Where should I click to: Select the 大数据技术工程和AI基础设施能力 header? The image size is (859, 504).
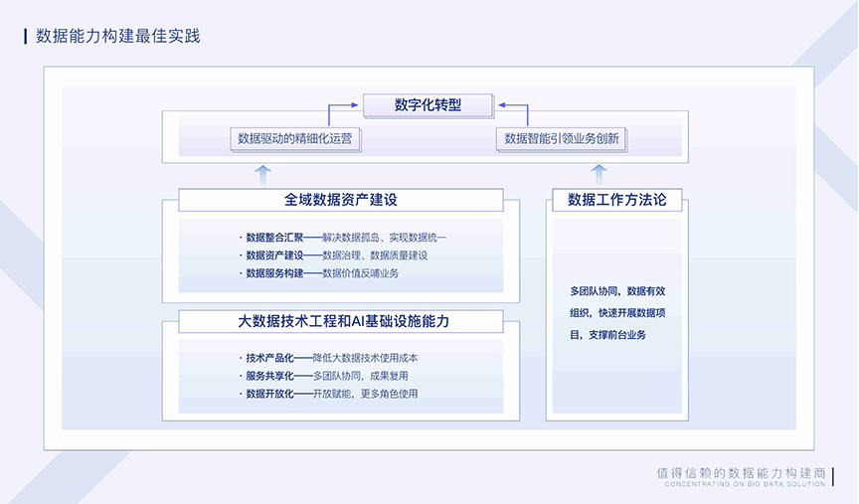tap(340, 321)
